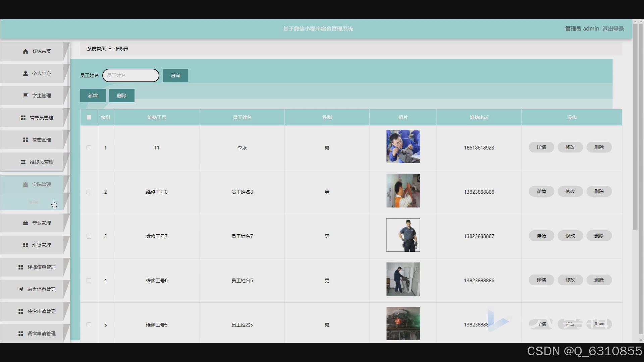Click the clipboard icon beside 学院管理
The image size is (644, 362).
(x=25, y=184)
